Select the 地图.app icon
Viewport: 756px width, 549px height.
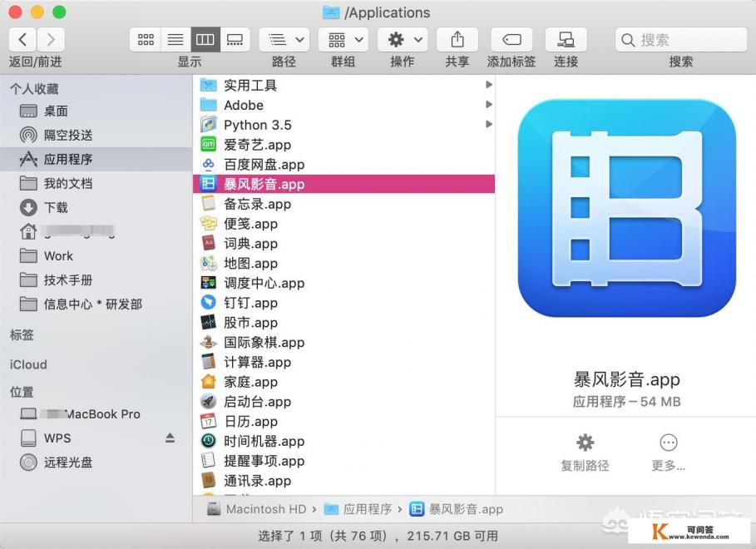coord(208,263)
